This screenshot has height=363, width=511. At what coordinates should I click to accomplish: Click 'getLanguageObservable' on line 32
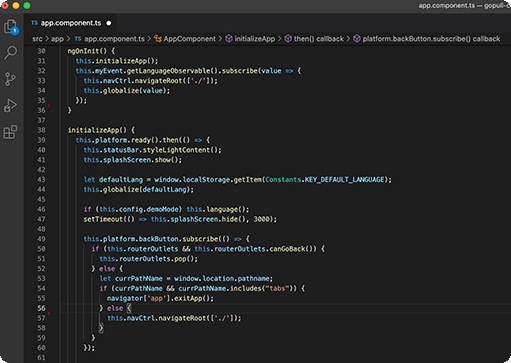pos(168,71)
